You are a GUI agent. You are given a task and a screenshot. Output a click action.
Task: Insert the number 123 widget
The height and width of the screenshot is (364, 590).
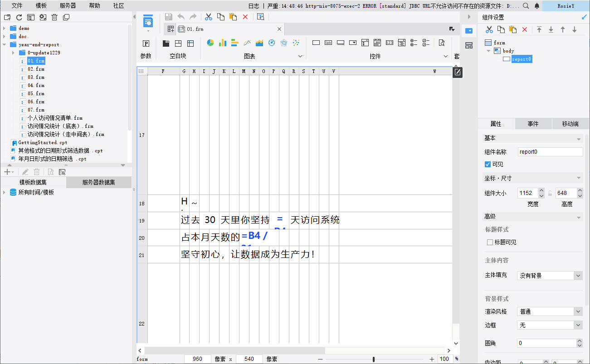coord(390,43)
